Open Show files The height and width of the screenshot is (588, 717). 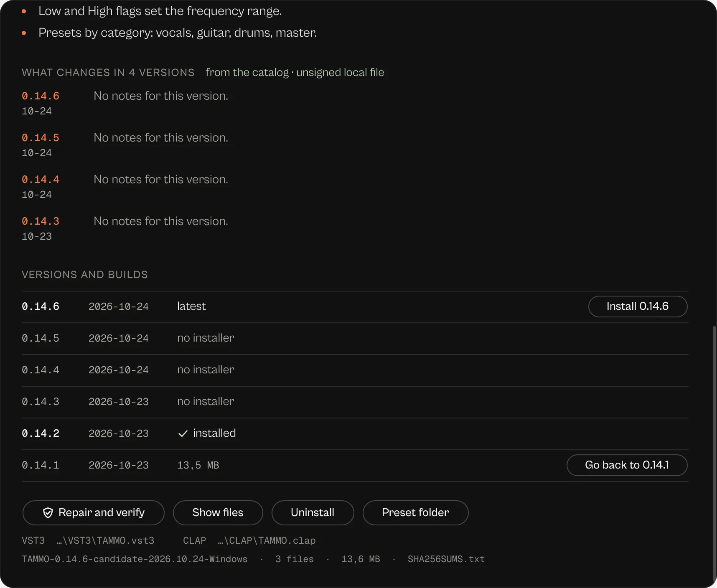[x=218, y=513]
